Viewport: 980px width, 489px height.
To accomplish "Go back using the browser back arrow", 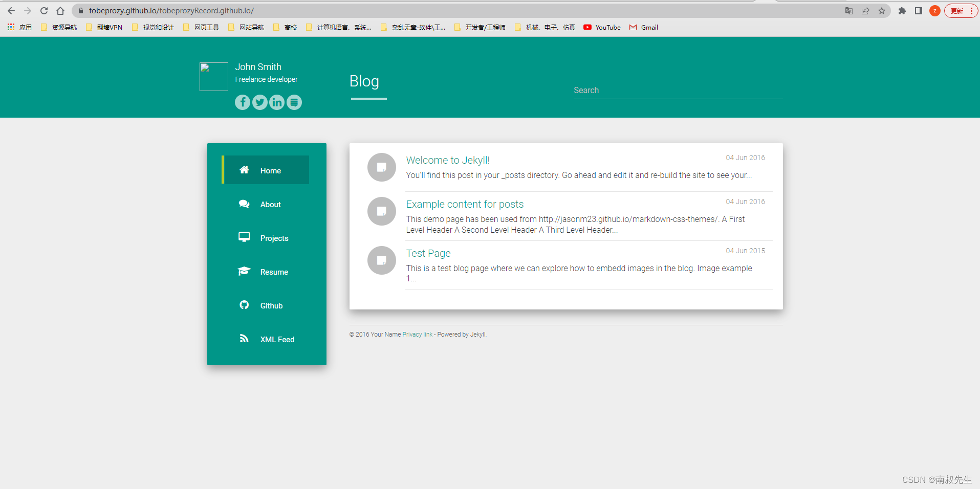I will [x=11, y=11].
